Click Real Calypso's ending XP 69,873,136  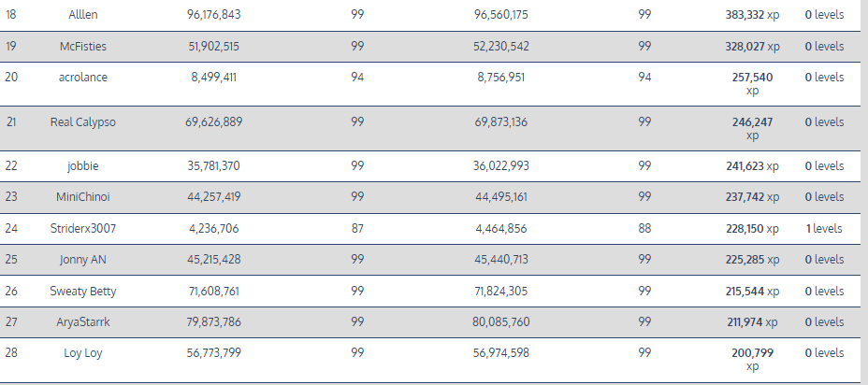(500, 122)
